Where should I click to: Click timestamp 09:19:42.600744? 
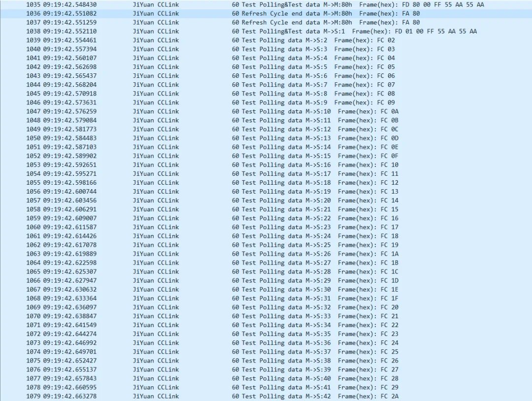(x=69, y=192)
